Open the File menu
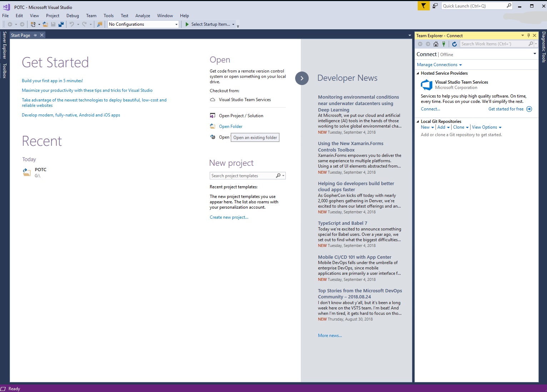547x392 pixels. click(5, 16)
